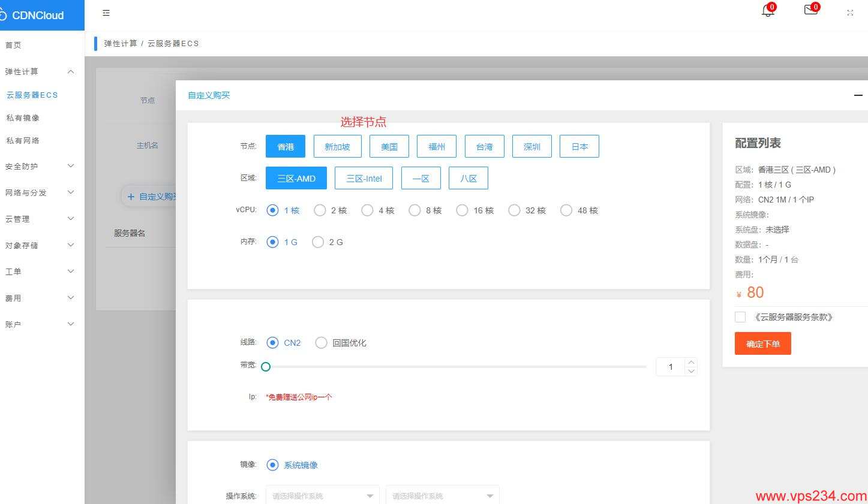The width and height of the screenshot is (868, 504).
Task: Select the 福州 node
Action: point(437,146)
